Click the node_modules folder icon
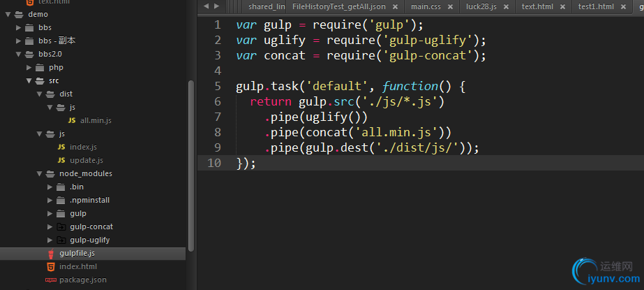Viewport: 644px width, 290px height. click(x=50, y=173)
